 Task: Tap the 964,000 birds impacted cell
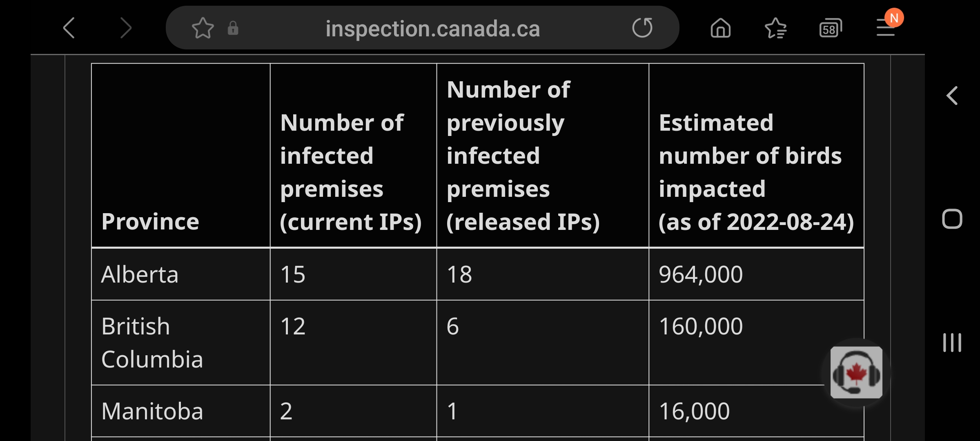click(x=701, y=274)
